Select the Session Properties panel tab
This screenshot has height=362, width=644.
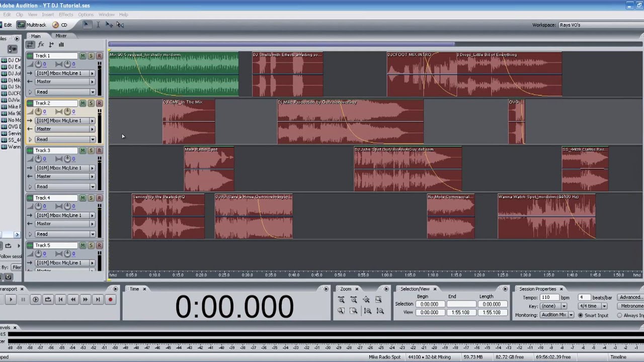(x=537, y=289)
